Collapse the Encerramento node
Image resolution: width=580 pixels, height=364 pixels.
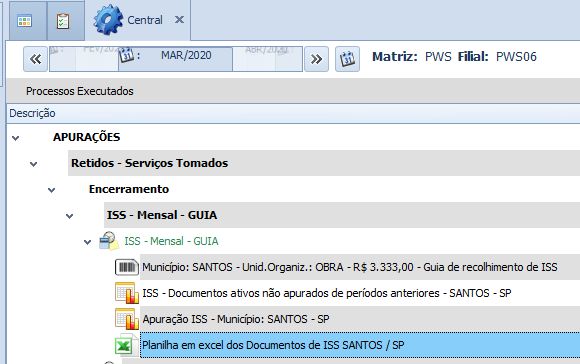tap(51, 190)
